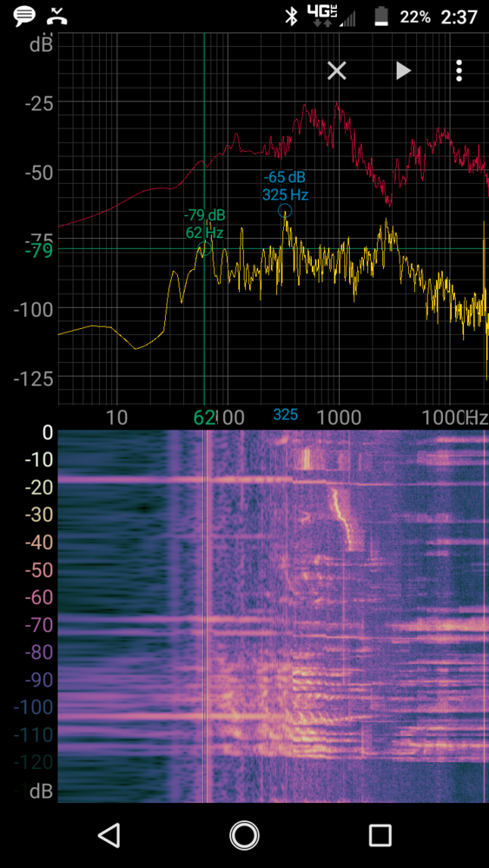Tap the -125 dB axis label
This screenshot has height=868, width=489.
(35, 378)
